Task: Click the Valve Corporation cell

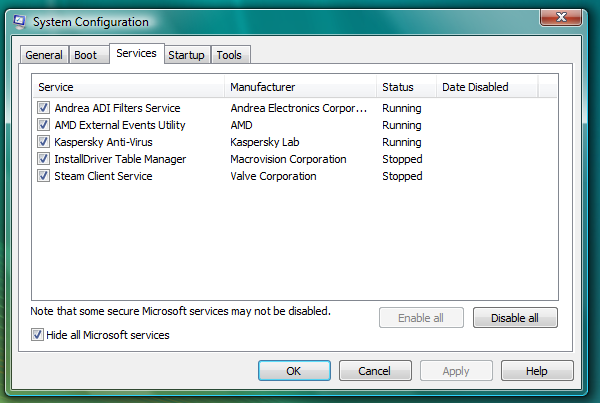Action: pos(273,176)
